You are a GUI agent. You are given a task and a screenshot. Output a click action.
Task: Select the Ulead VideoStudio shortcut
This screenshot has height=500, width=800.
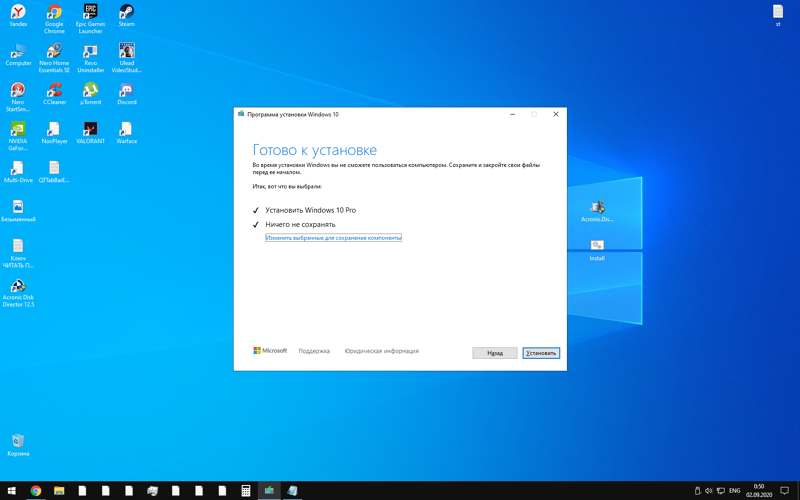coord(127,58)
